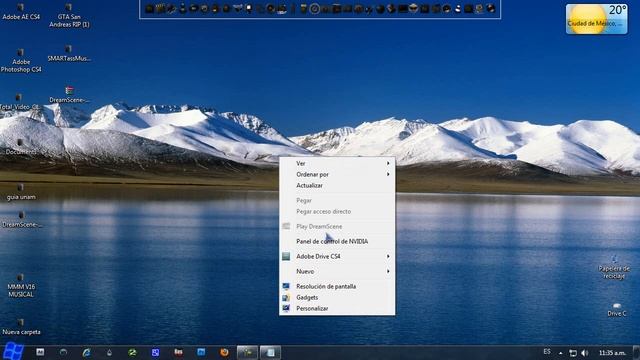Viewport: 640px width, 360px height.
Task: Click the red-lettered taskbar icon
Action: (x=178, y=352)
